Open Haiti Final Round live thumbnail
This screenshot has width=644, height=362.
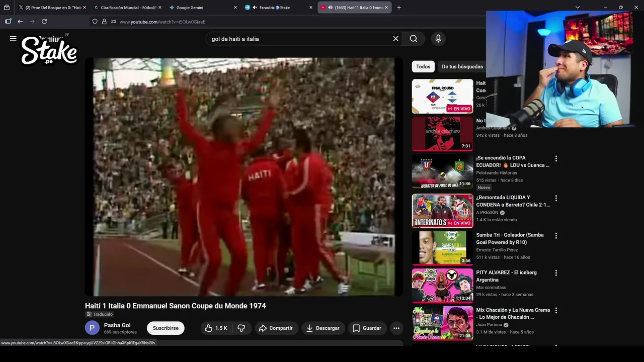point(443,97)
